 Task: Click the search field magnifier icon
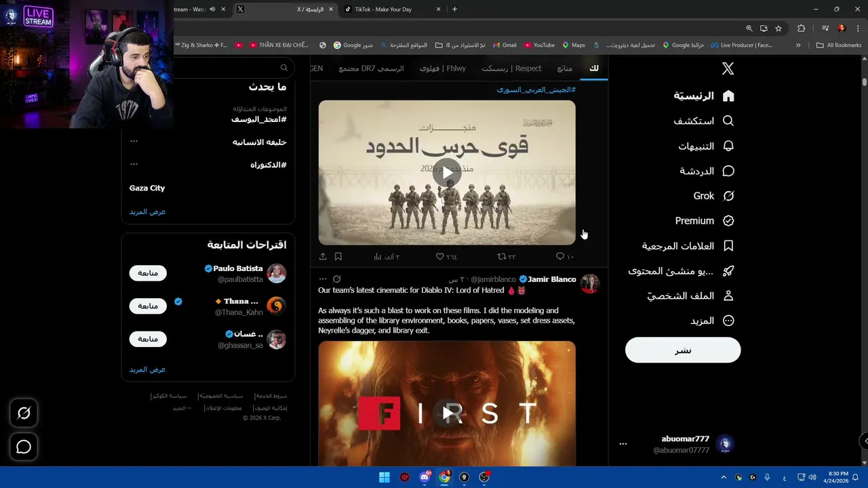pyautogui.click(x=284, y=68)
